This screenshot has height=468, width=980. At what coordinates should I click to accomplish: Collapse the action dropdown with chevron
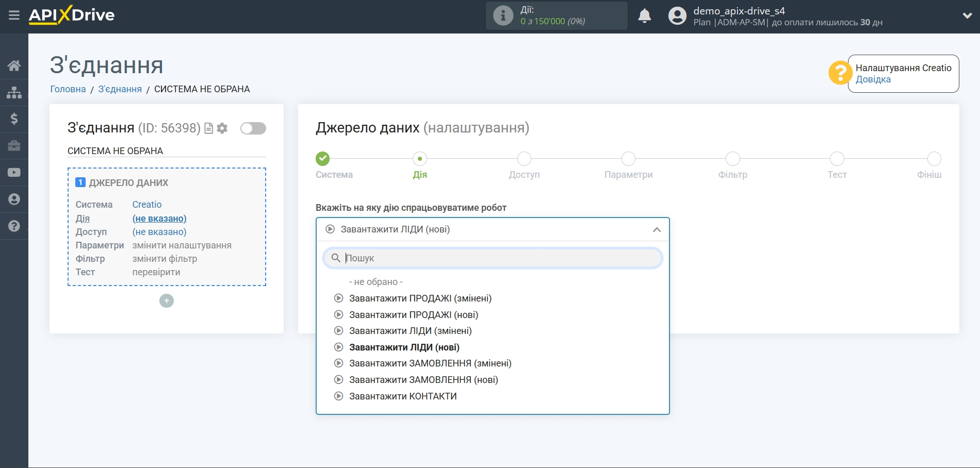(656, 230)
